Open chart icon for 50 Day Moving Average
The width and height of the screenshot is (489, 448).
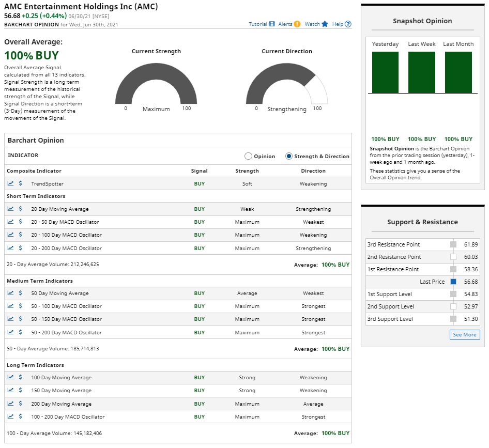tap(11, 293)
